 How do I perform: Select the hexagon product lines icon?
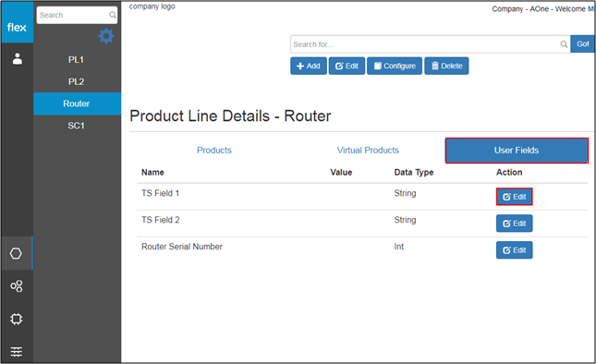click(16, 253)
